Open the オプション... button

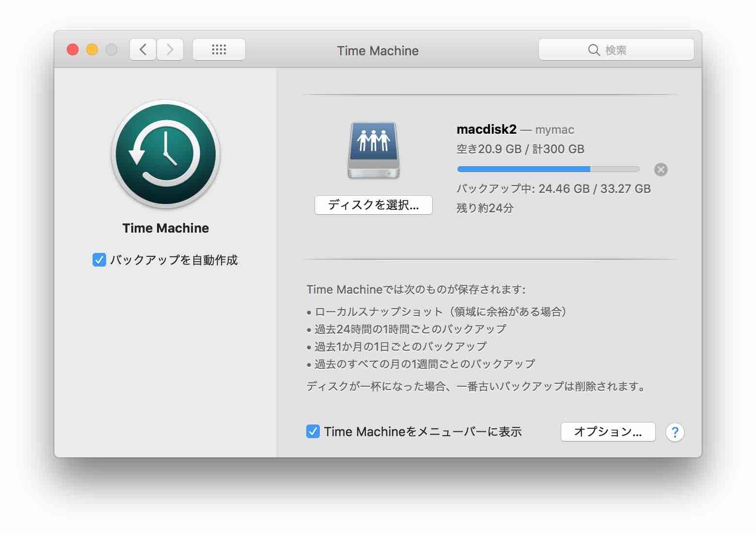[608, 432]
